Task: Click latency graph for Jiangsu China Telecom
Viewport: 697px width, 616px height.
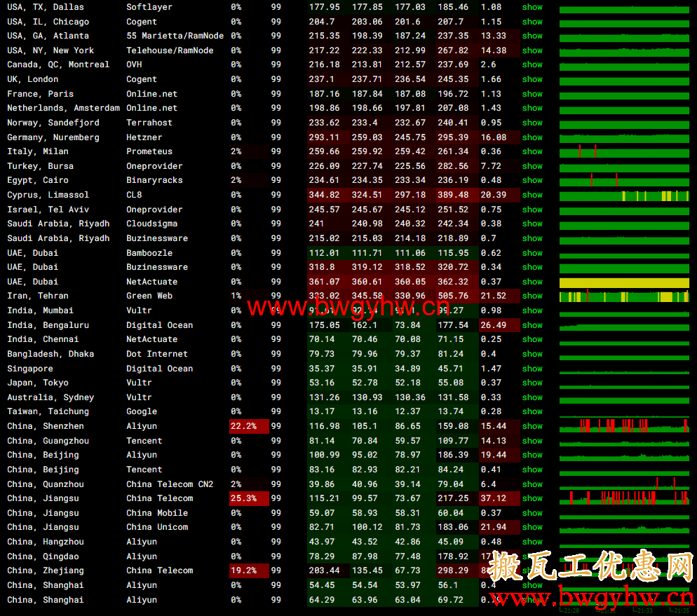Action: pyautogui.click(x=624, y=498)
